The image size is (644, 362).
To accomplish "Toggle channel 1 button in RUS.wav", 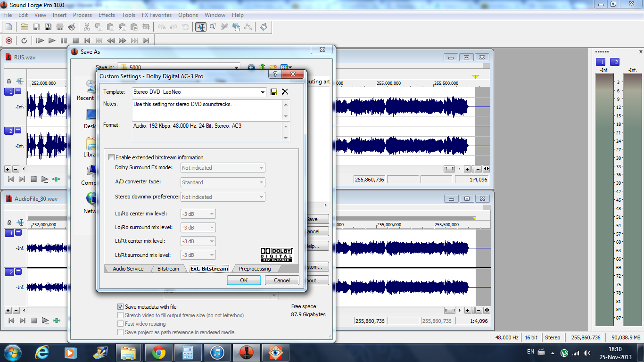I will coord(9,92).
